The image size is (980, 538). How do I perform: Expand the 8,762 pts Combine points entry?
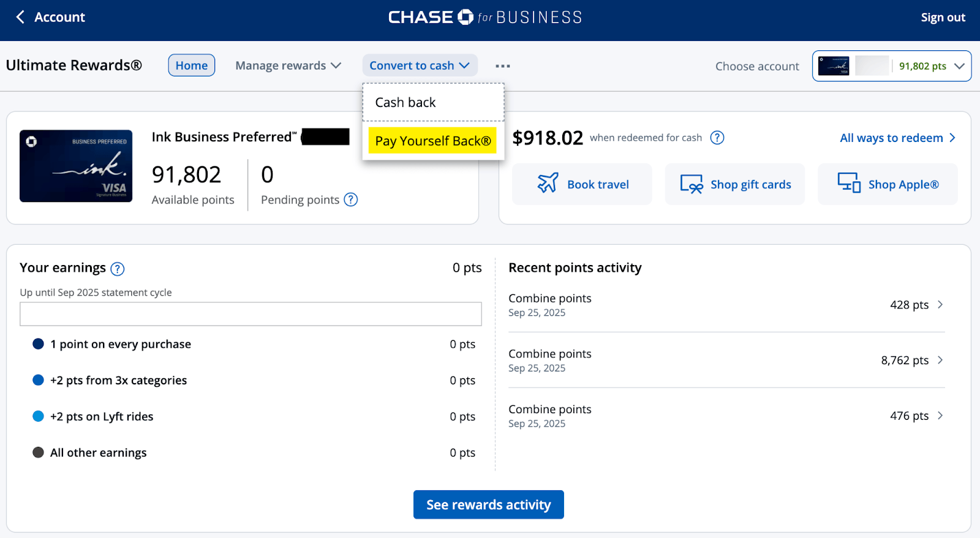(x=940, y=360)
